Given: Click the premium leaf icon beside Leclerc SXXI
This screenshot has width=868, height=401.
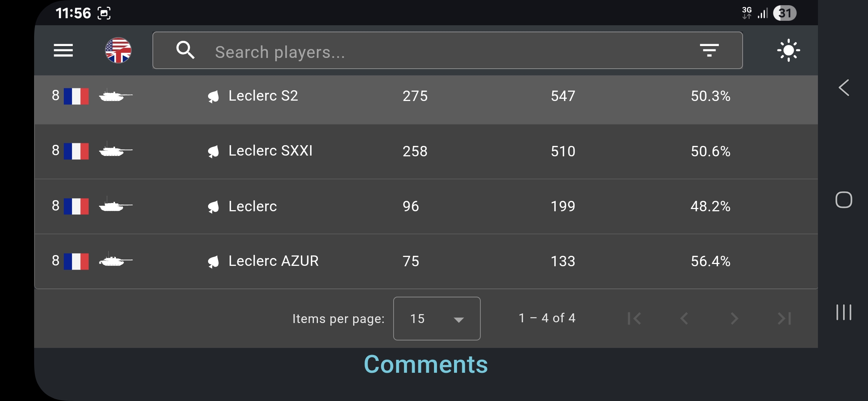Looking at the screenshot, I should tap(214, 151).
